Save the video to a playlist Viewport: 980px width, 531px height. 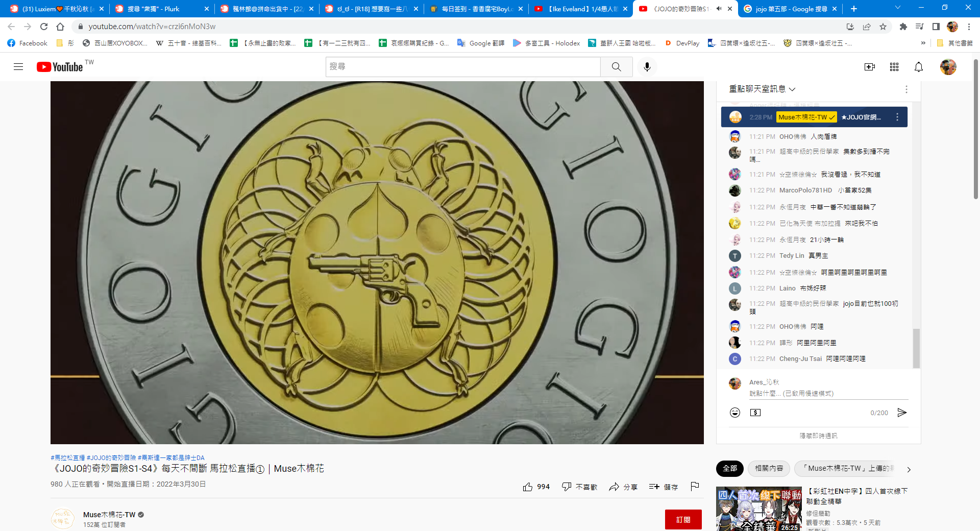[663, 487]
